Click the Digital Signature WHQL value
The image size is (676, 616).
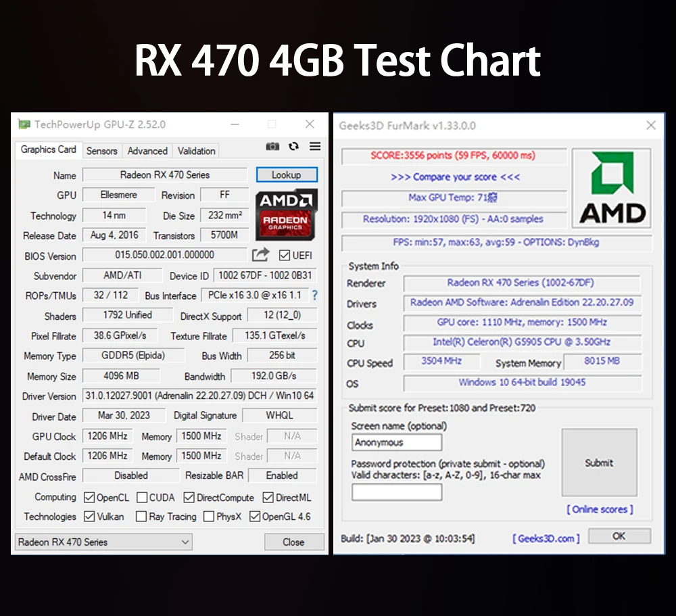coord(279,415)
